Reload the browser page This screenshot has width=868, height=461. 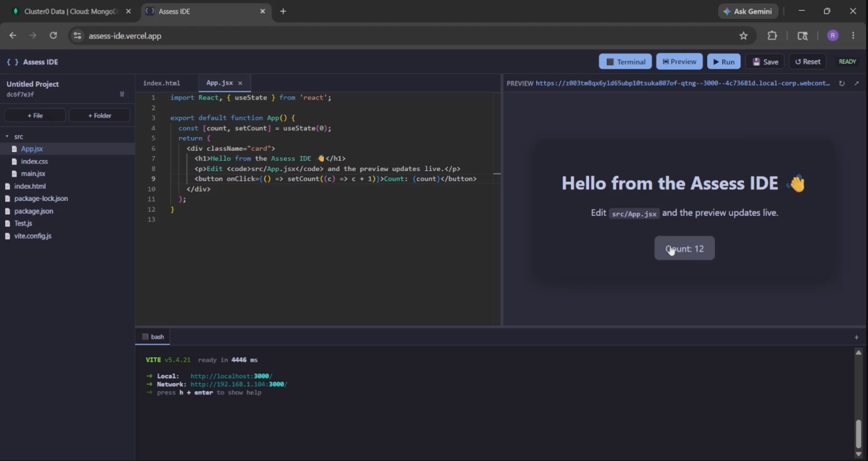(53, 36)
